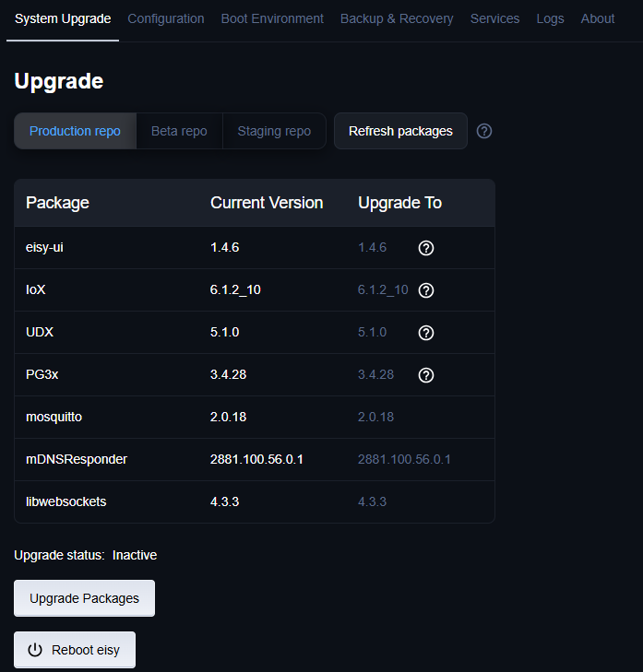Switch to the Staging repo
This screenshot has height=672, width=643.
coord(274,131)
